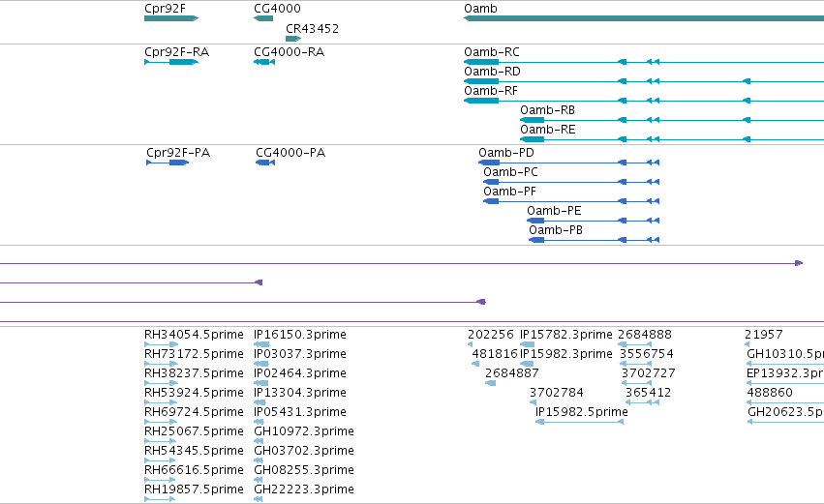The image size is (824, 504).
Task: Select protein Oamb-PE label
Action: (x=554, y=211)
